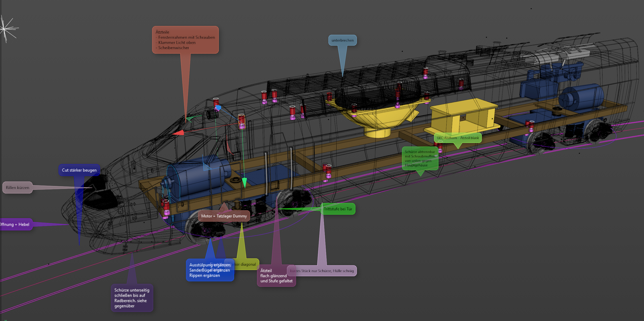
Task: Select the 'Schürze abtrennbar' green annotation box
Action: [x=420, y=158]
